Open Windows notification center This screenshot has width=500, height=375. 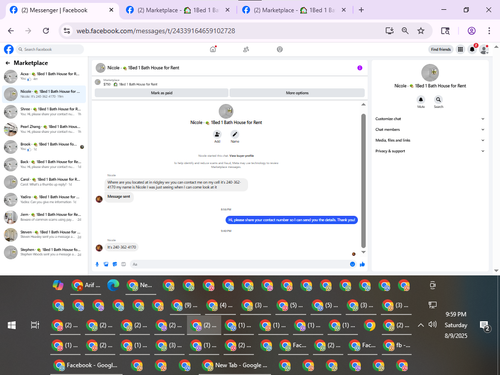point(484,326)
